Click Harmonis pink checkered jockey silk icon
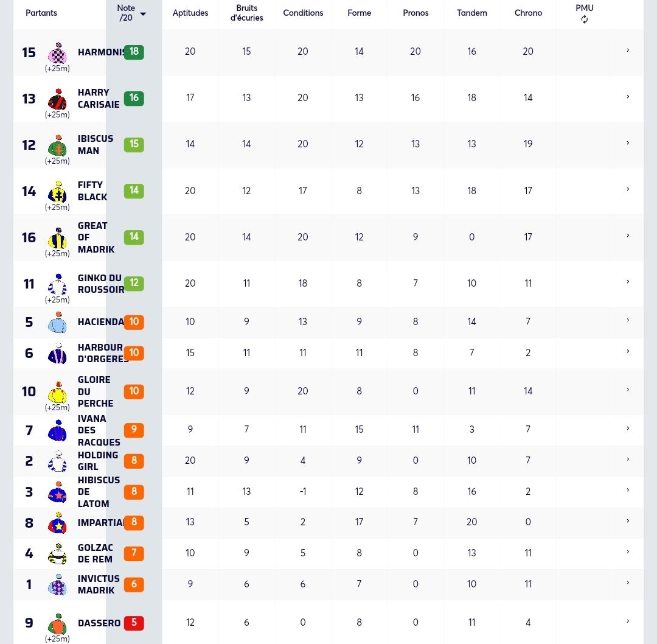This screenshot has height=644, width=657. [57, 53]
